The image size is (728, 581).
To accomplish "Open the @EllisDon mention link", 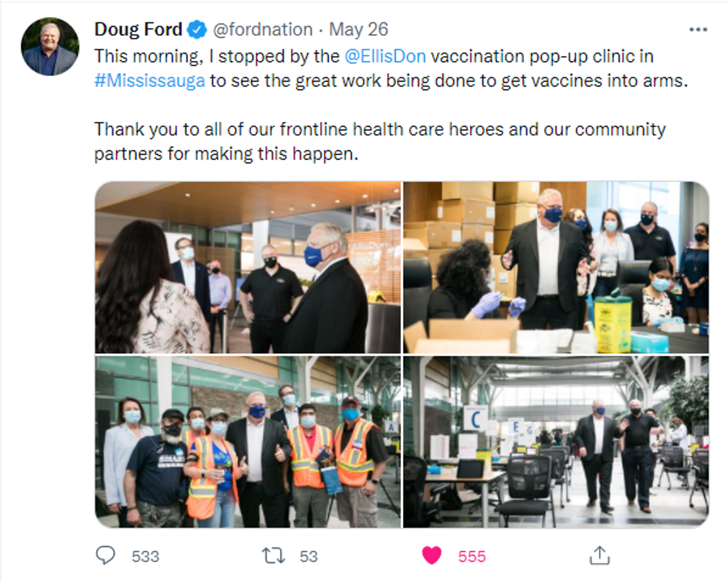I will pyautogui.click(x=385, y=56).
